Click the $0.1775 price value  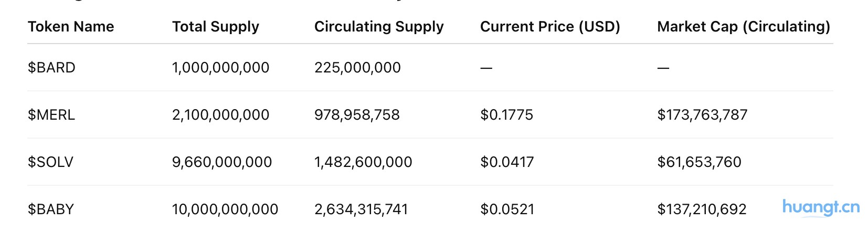pyautogui.click(x=506, y=115)
